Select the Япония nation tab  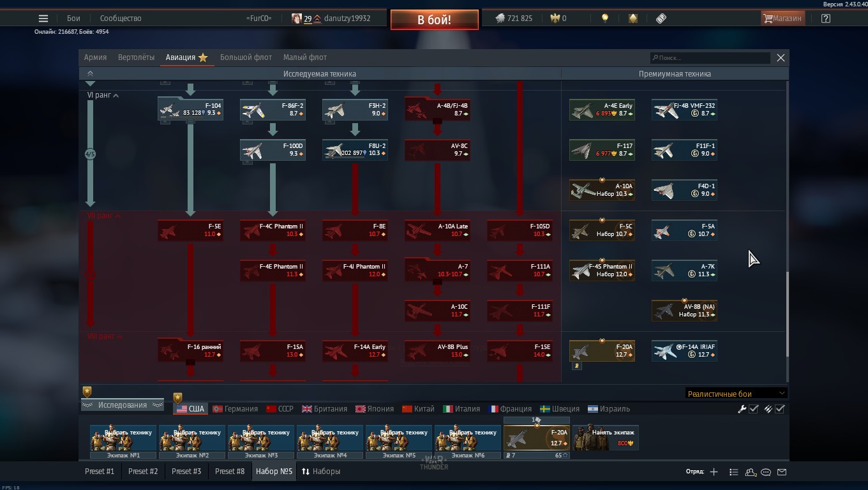coord(375,409)
